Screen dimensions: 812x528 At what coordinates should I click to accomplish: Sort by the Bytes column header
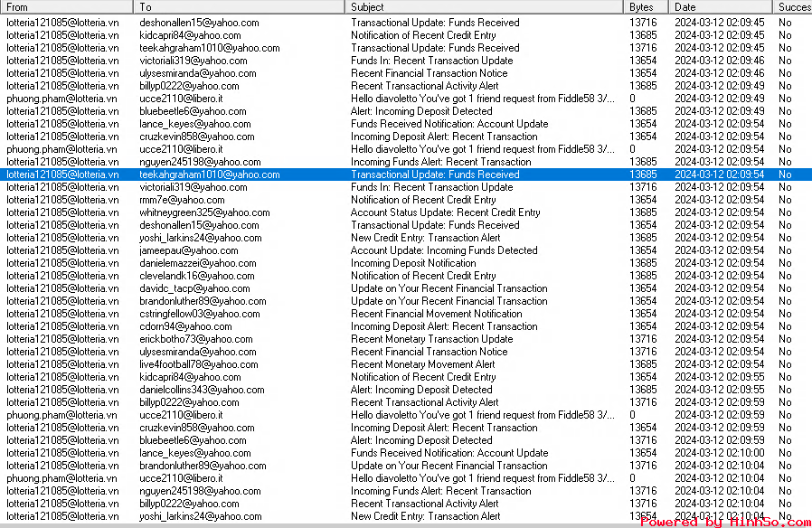coord(646,6)
